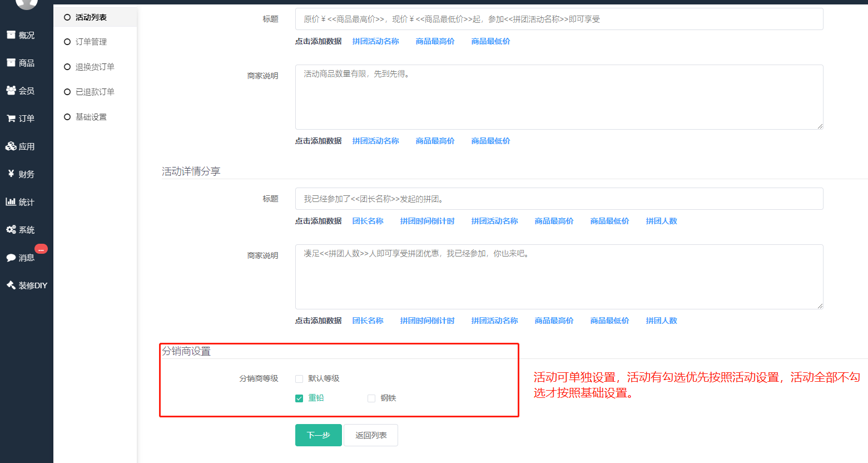Screen dimensions: 868x463
Task: Open the 应用 apps icon
Action: click(11, 146)
